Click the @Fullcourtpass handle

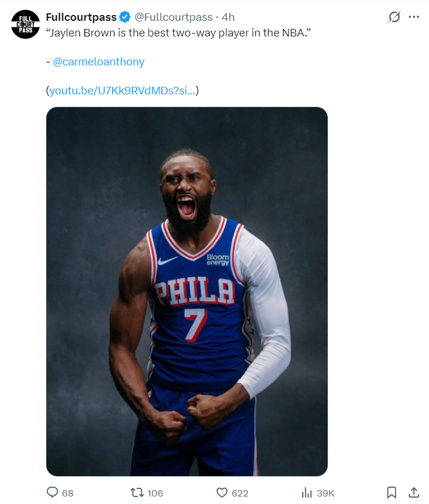tap(174, 17)
